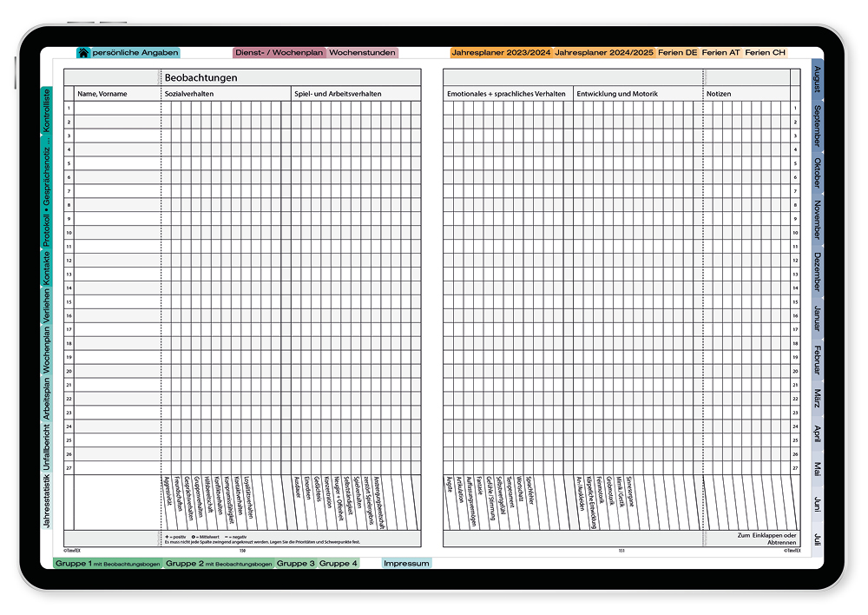Switch to the Mai month tab
Screen dimensions: 868x615
coord(817,469)
